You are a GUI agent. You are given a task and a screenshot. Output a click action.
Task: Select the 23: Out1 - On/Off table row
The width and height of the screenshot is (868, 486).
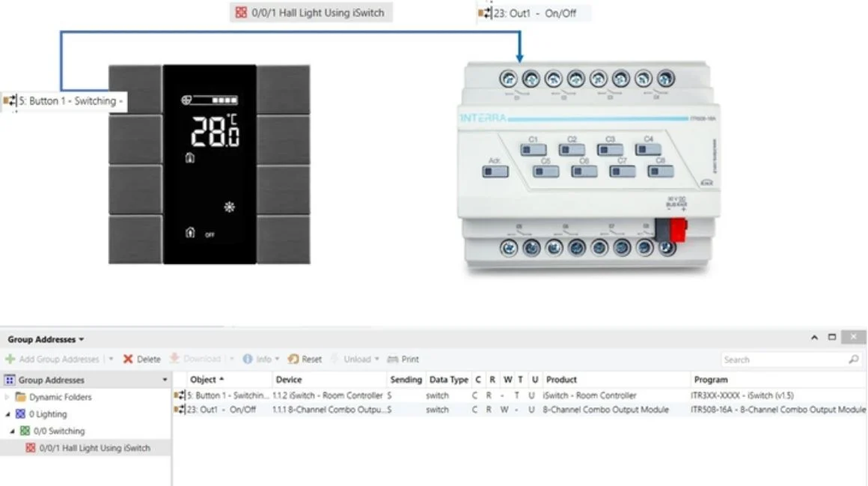click(x=519, y=410)
